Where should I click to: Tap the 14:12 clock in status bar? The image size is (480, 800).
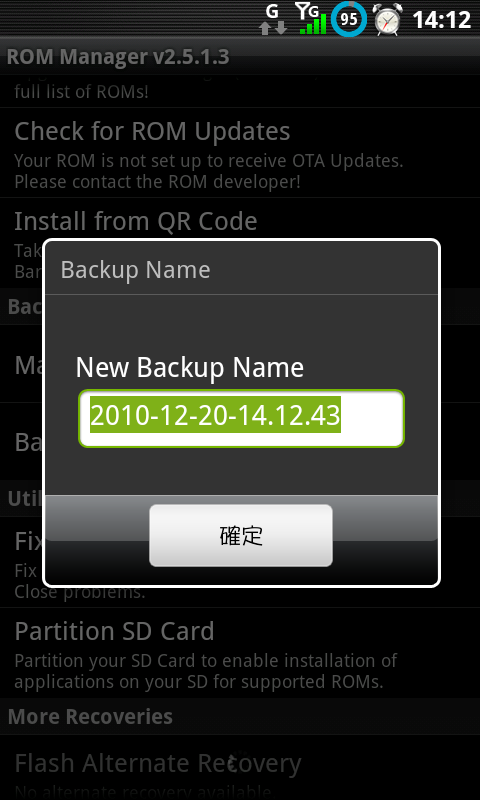click(441, 20)
